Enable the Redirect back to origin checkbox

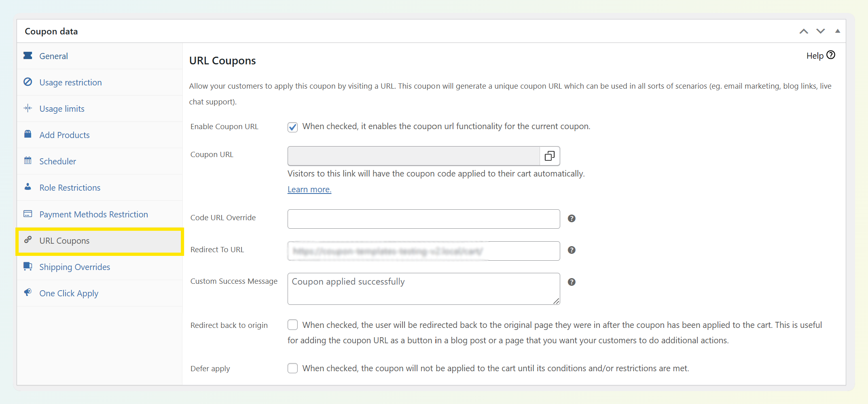click(x=292, y=325)
